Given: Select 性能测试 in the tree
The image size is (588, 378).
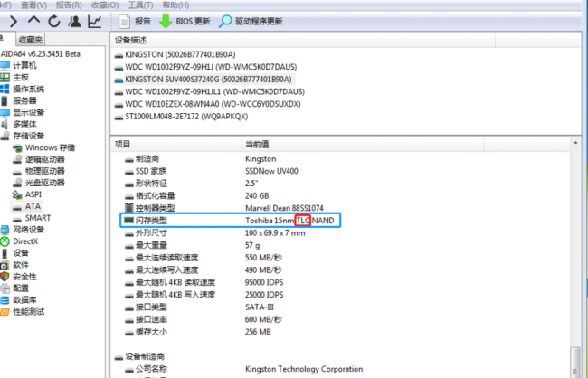Looking at the screenshot, I should click(x=22, y=312).
